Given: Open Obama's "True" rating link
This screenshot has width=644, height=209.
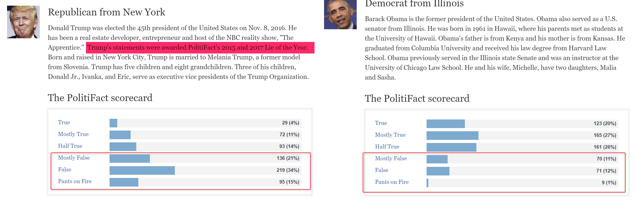Looking at the screenshot, I should pos(381,123).
